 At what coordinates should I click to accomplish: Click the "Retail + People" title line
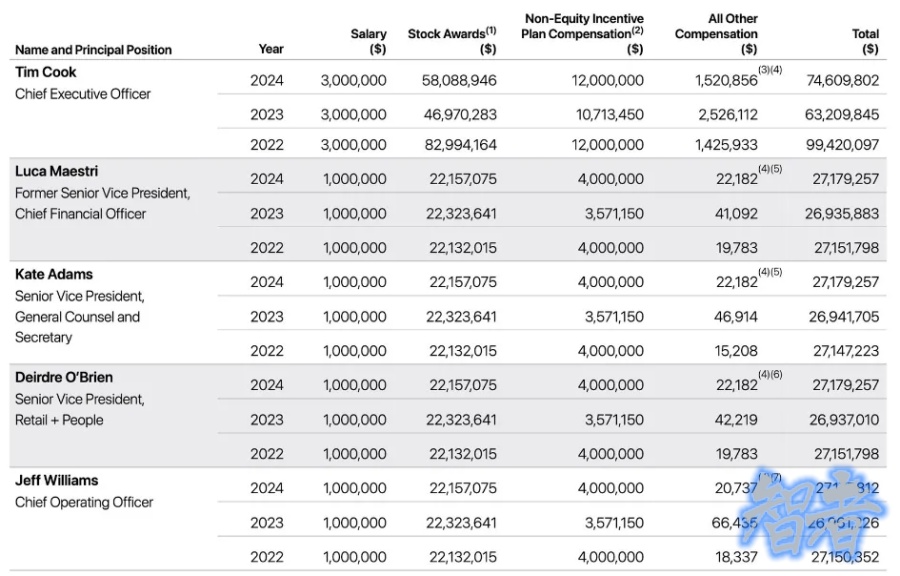(59, 420)
